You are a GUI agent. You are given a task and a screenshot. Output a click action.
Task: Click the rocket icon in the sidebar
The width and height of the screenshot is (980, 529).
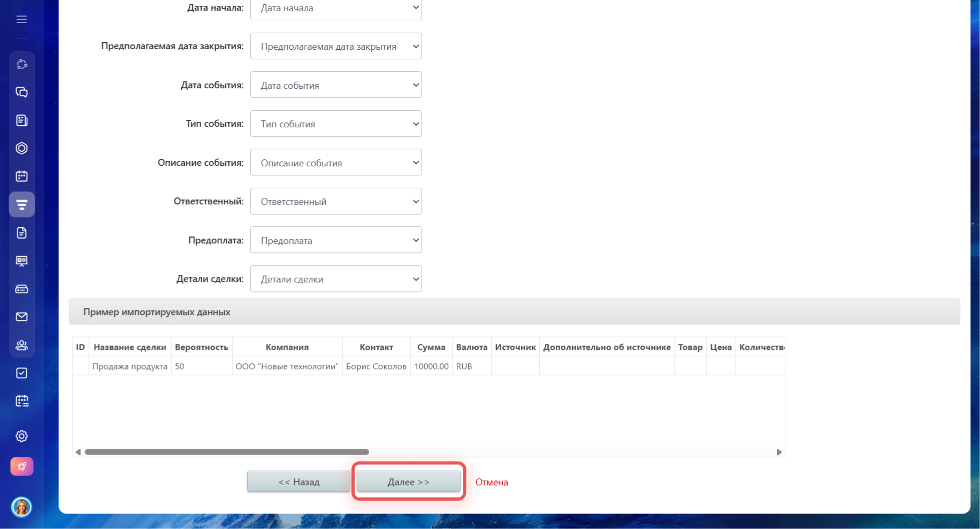pyautogui.click(x=21, y=466)
